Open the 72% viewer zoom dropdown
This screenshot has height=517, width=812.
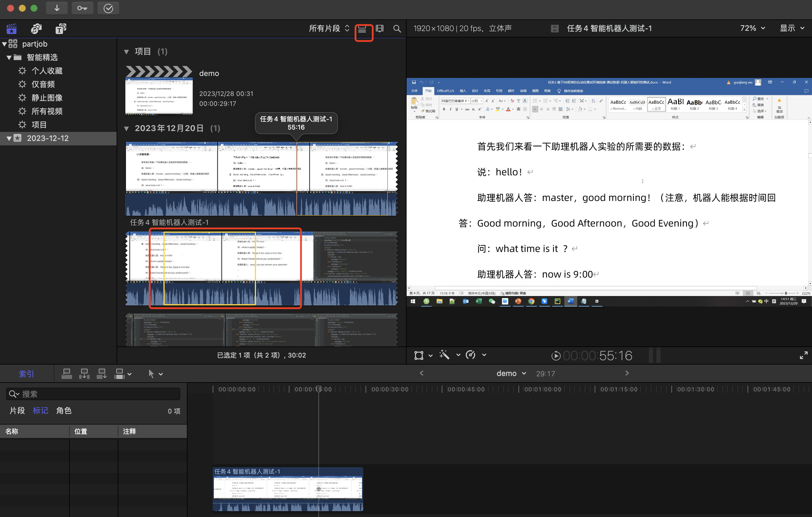pyautogui.click(x=752, y=28)
